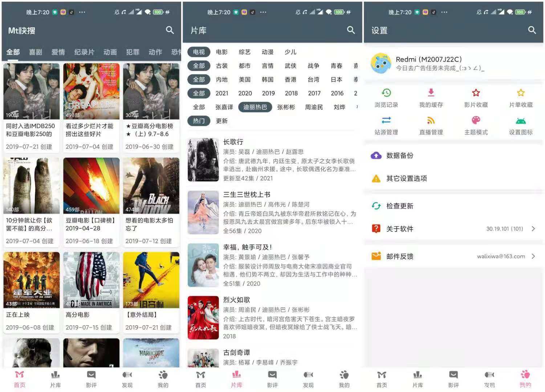The width and height of the screenshot is (545, 392).
Task: Expand the 关于软件 chevron
Action: pos(533,229)
